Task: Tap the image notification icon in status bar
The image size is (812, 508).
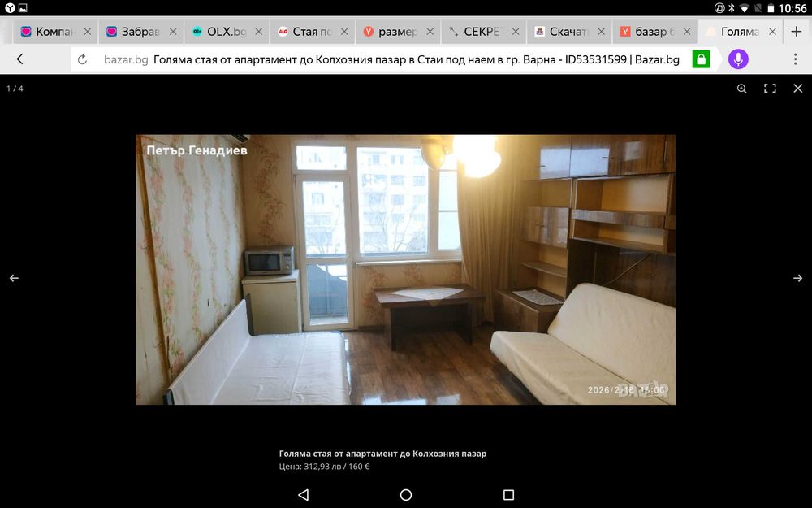Action: [23, 8]
